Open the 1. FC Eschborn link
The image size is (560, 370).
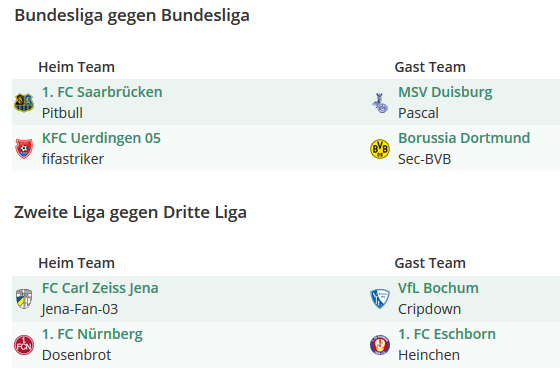tap(447, 334)
